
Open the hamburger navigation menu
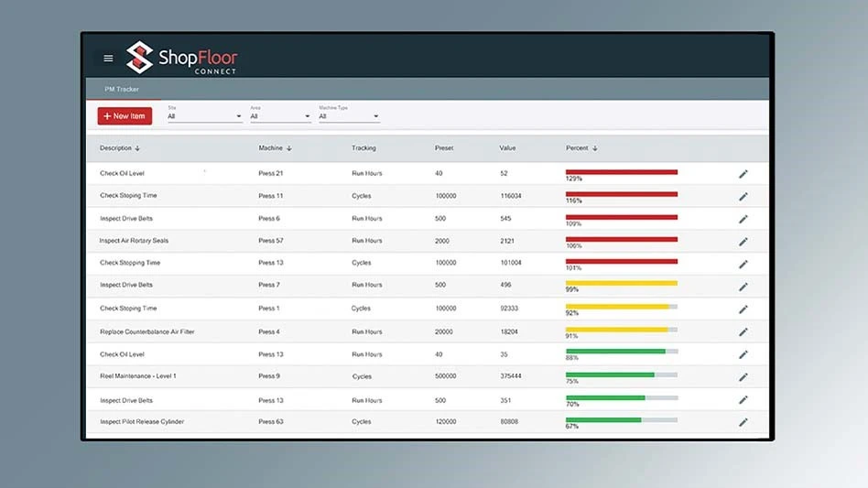pyautogui.click(x=108, y=59)
